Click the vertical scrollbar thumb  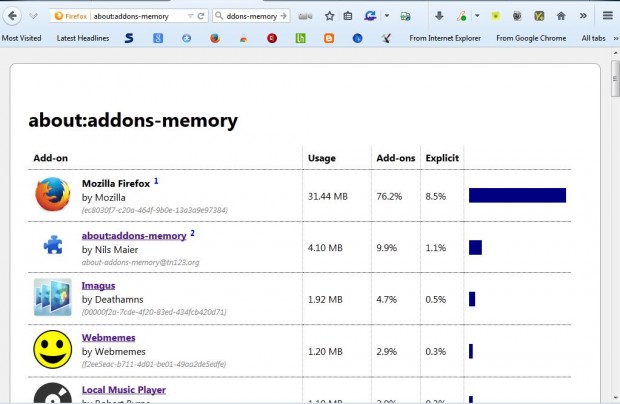[x=615, y=78]
